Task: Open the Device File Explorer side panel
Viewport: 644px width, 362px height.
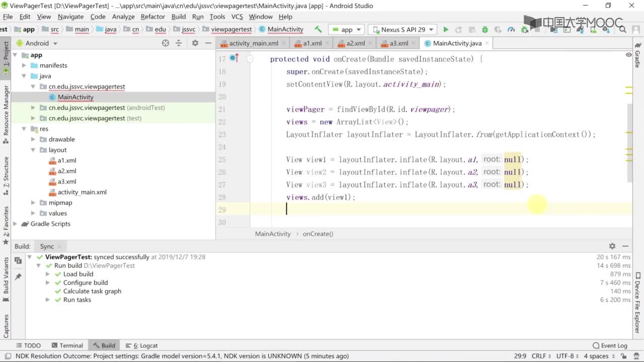Action: coord(637,303)
